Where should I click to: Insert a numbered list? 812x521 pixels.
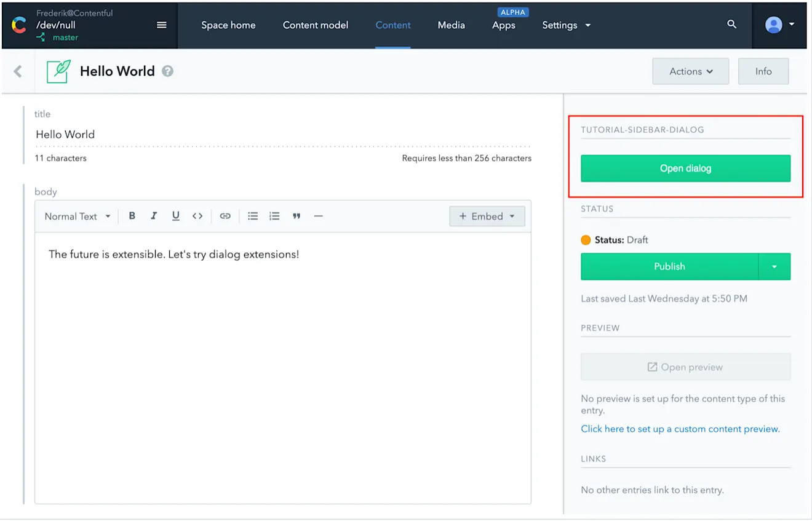[274, 216]
